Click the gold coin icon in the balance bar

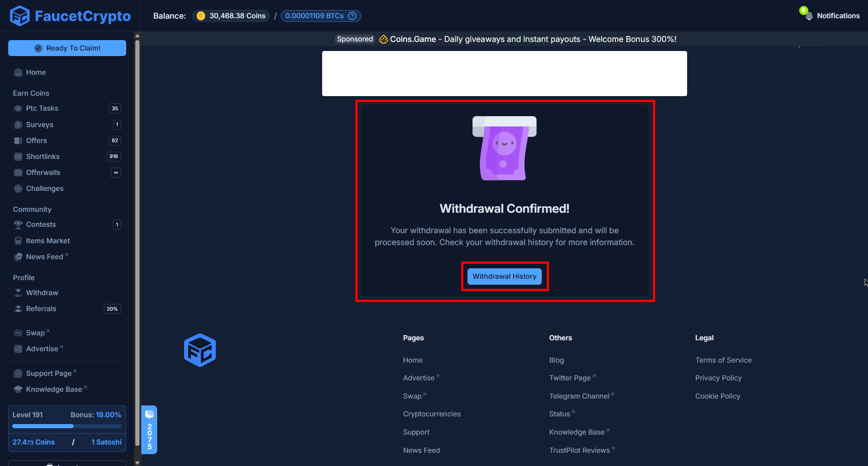[200, 15]
